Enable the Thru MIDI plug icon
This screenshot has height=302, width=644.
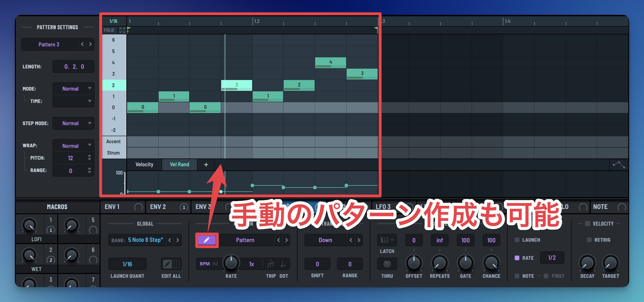pos(387,264)
